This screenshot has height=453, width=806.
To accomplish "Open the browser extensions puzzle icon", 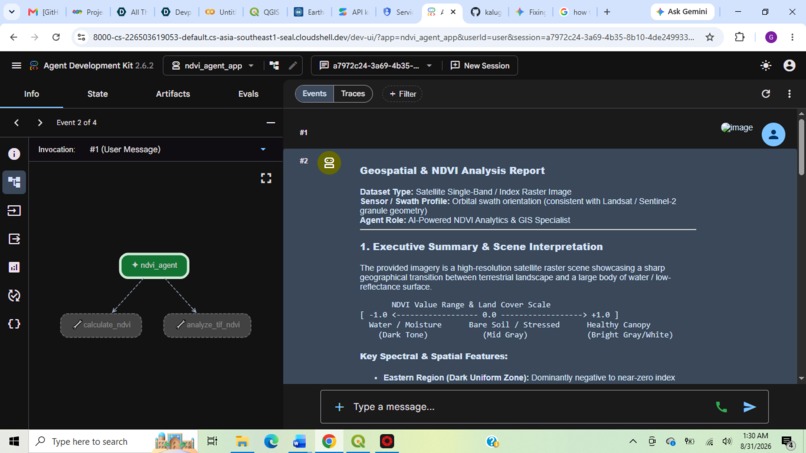I will 740,37.
